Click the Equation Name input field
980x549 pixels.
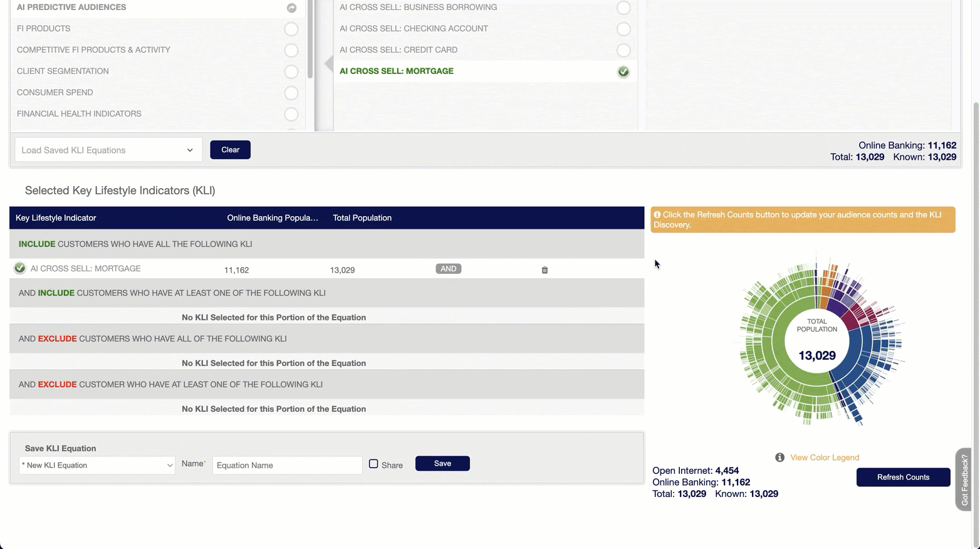tap(287, 465)
